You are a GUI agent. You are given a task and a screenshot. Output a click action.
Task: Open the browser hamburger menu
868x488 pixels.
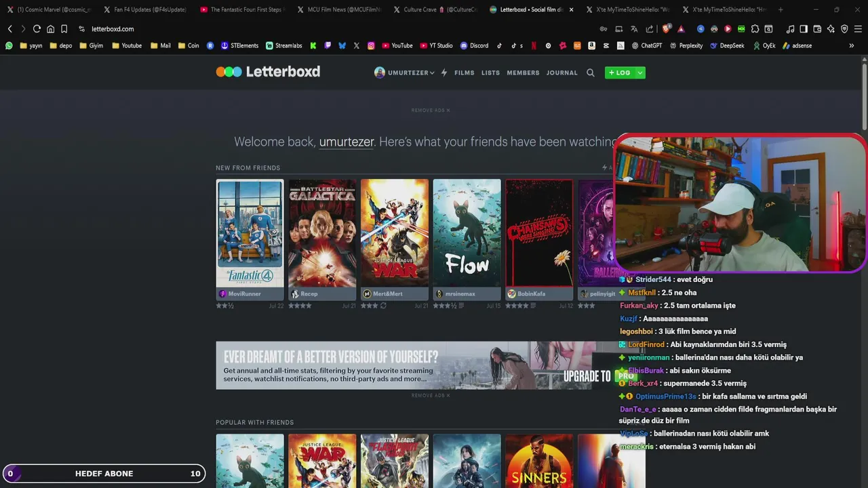pos(858,29)
